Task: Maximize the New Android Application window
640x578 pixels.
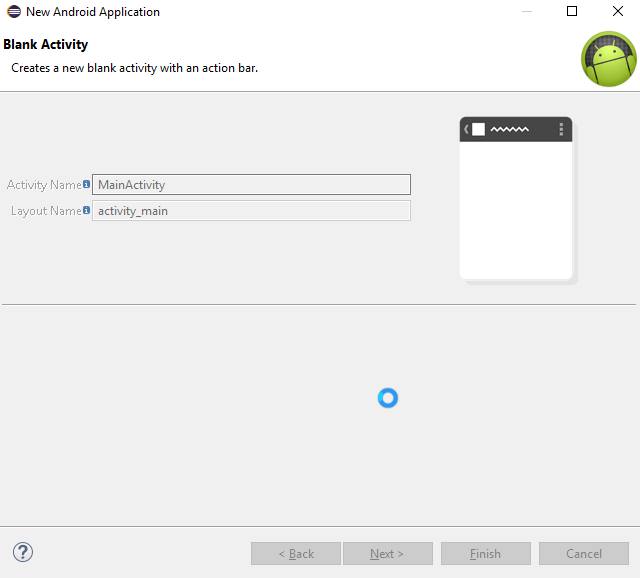Action: pyautogui.click(x=572, y=11)
